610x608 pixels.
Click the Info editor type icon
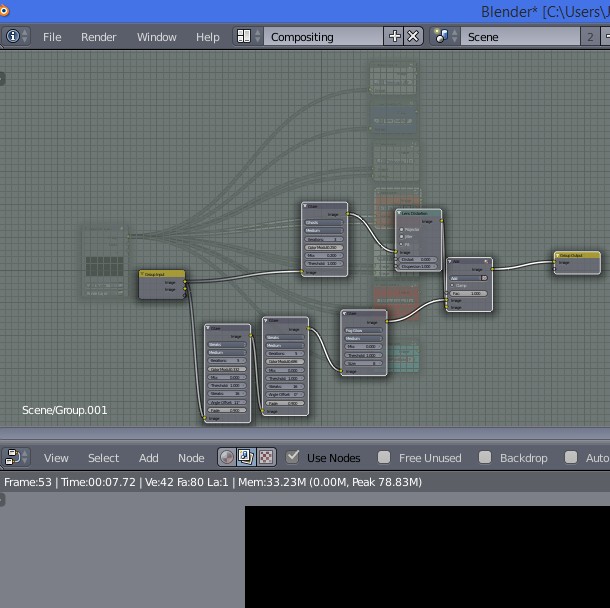pos(13,36)
